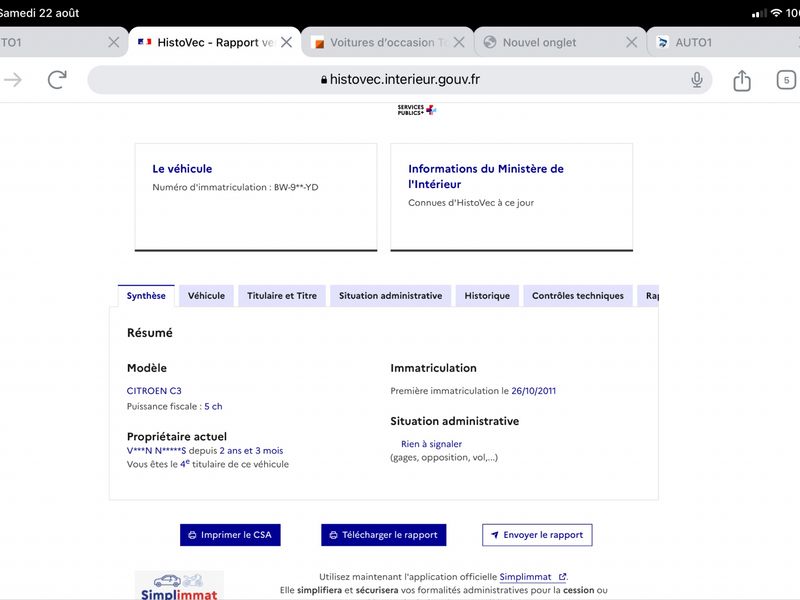The image size is (800, 600).
Task: Close the Voitures d'occasion tab
Action: [x=459, y=42]
